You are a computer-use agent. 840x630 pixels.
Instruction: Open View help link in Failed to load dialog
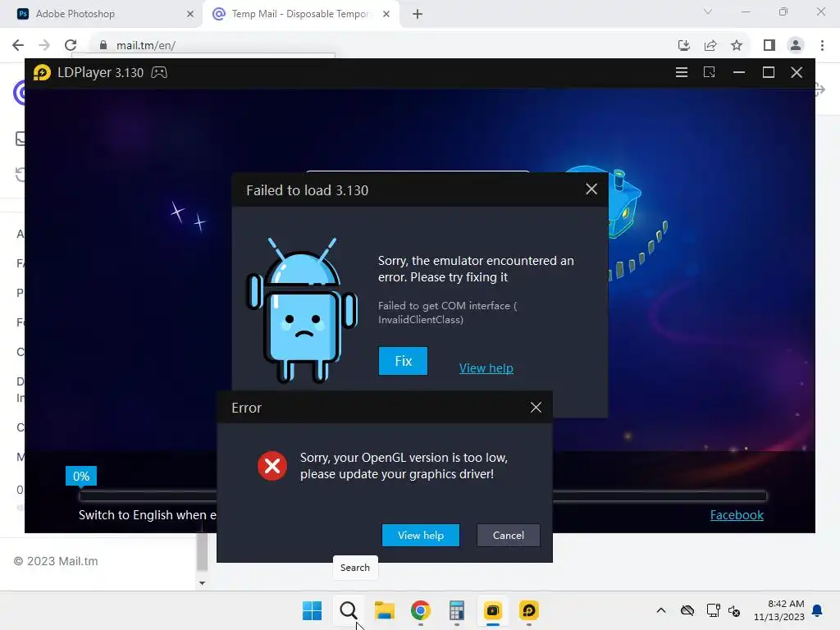[x=486, y=368]
